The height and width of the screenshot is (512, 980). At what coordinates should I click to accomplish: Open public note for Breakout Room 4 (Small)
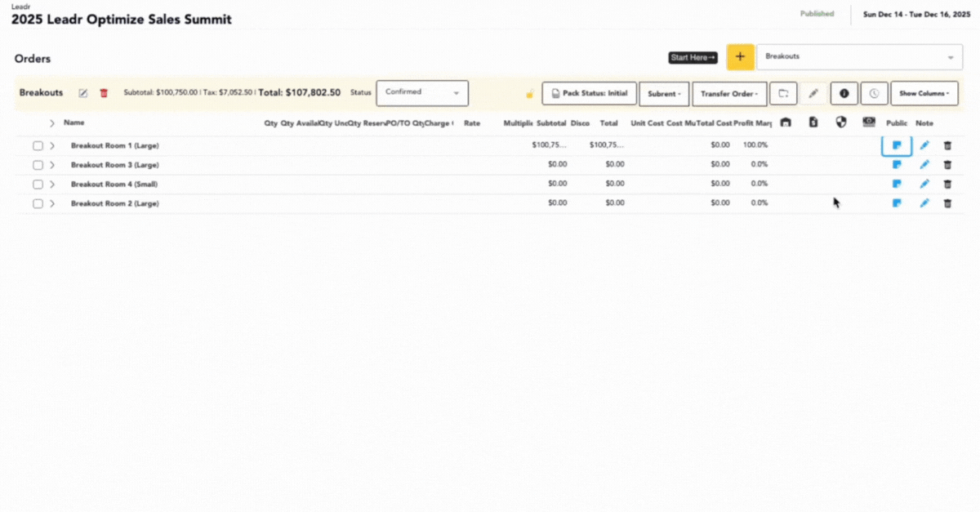[x=897, y=184]
